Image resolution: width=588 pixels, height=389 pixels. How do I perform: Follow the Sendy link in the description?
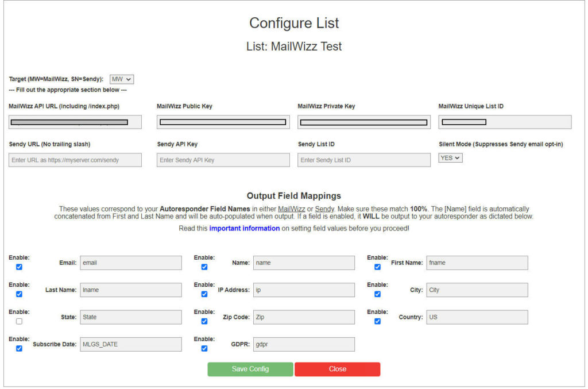(324, 209)
